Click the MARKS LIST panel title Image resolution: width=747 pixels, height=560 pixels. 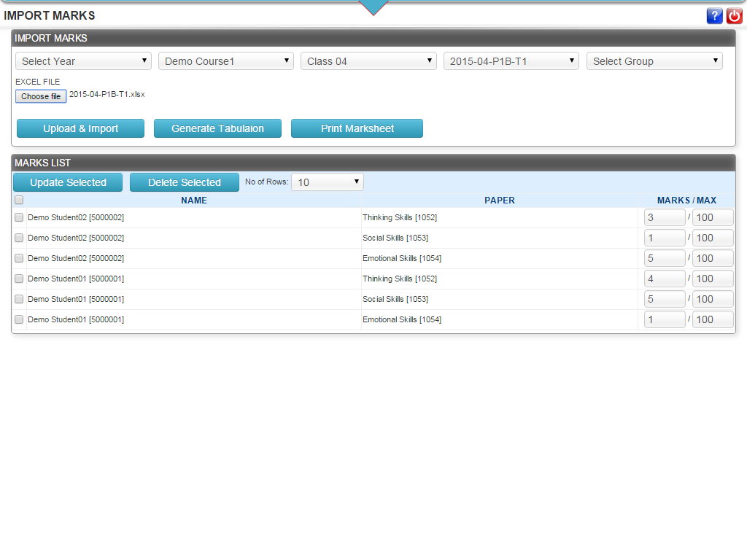(42, 163)
